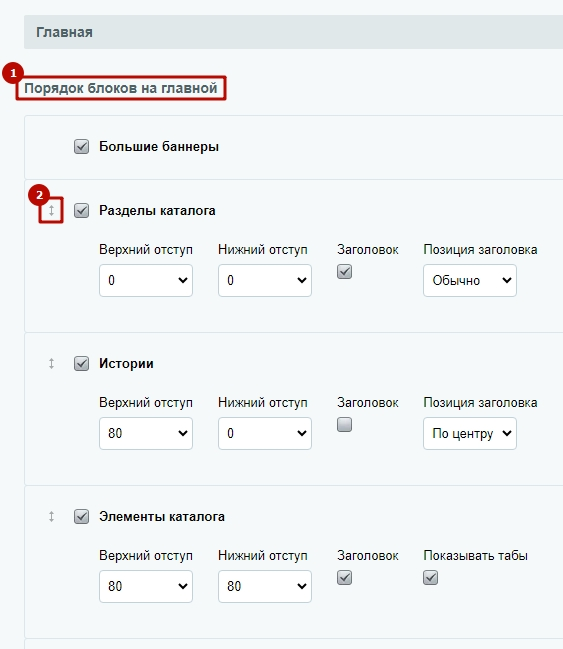Open Позиция заголовка dropdown showing По центру
The width and height of the screenshot is (563, 649).
tap(470, 433)
